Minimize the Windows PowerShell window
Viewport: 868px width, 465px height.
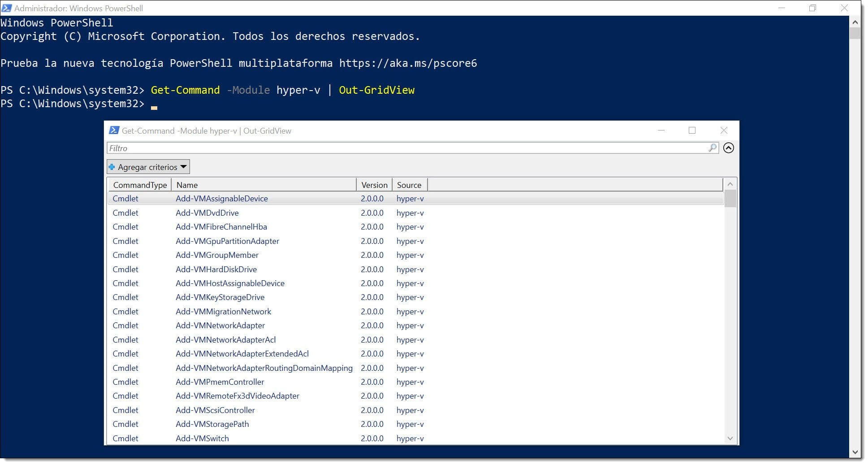point(782,8)
